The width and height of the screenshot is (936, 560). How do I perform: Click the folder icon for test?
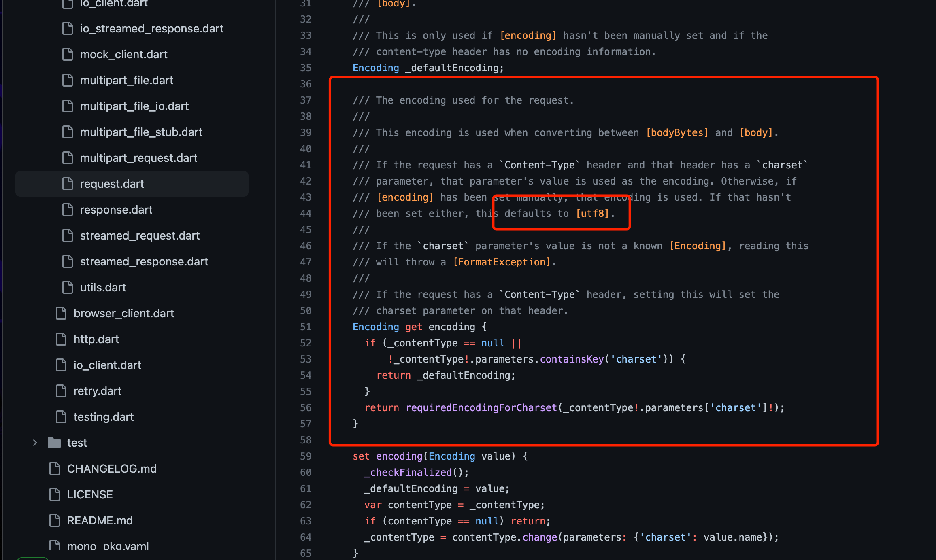(54, 443)
